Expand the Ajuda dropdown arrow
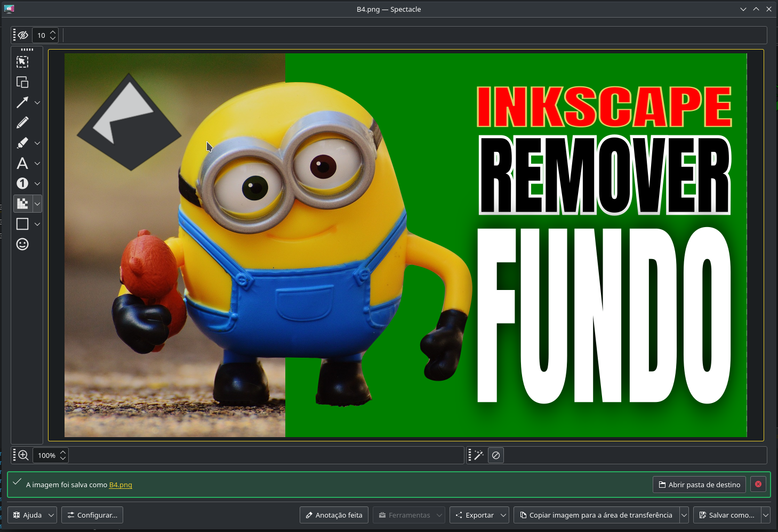 51,515
